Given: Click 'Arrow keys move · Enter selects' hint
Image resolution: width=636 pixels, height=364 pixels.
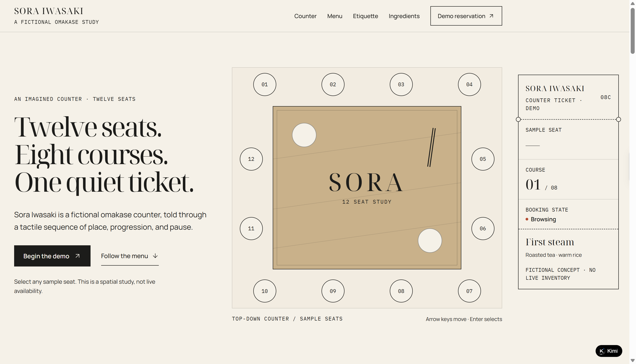Looking at the screenshot, I should 464,319.
